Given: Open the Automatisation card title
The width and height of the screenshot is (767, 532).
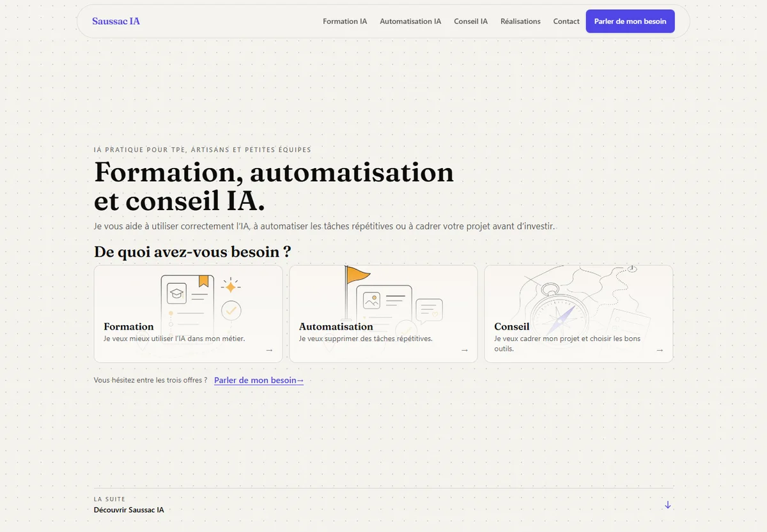Looking at the screenshot, I should 336,326.
